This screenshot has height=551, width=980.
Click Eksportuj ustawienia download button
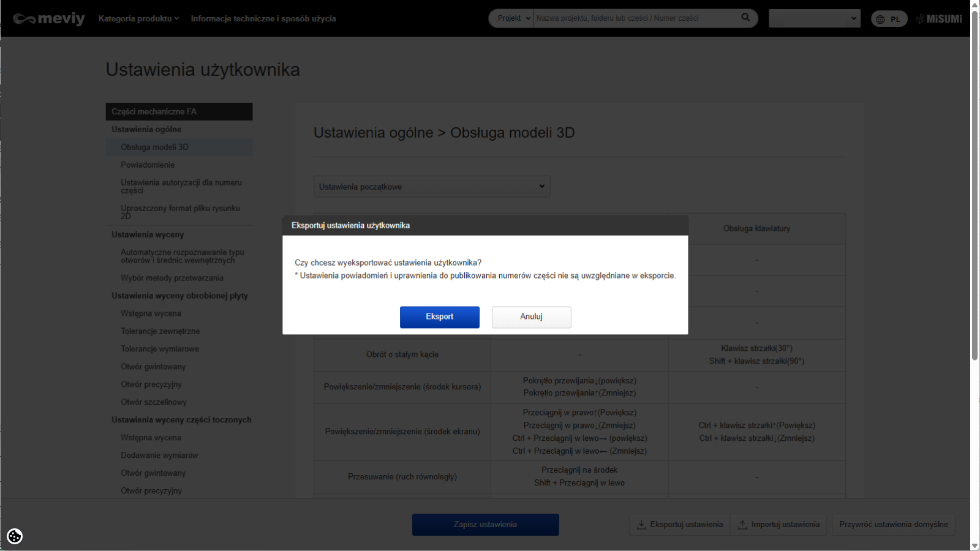(680, 525)
